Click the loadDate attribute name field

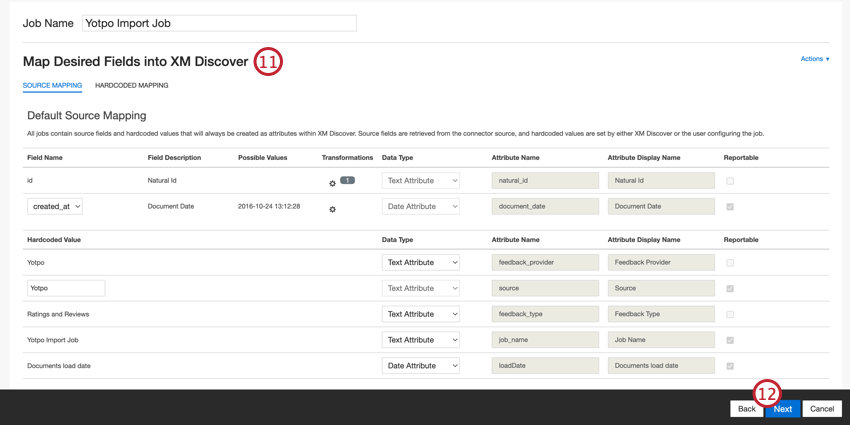pos(545,366)
